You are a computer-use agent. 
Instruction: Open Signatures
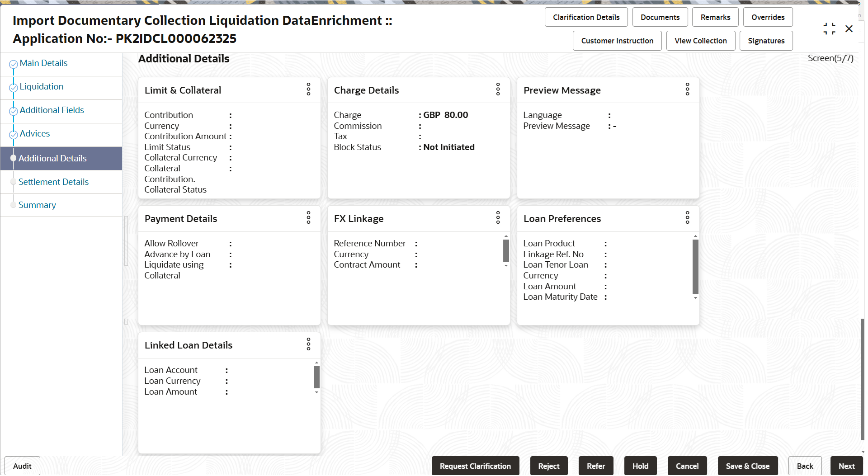[766, 41]
